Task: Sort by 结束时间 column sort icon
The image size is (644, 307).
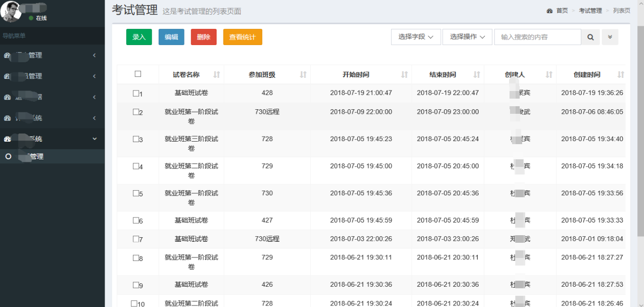Action: click(477, 75)
